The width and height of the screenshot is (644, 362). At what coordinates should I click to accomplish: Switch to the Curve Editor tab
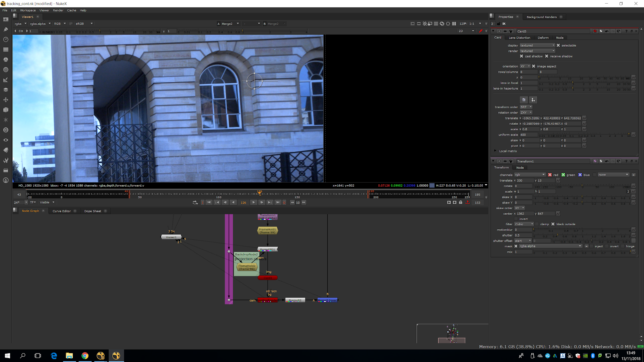click(62, 211)
